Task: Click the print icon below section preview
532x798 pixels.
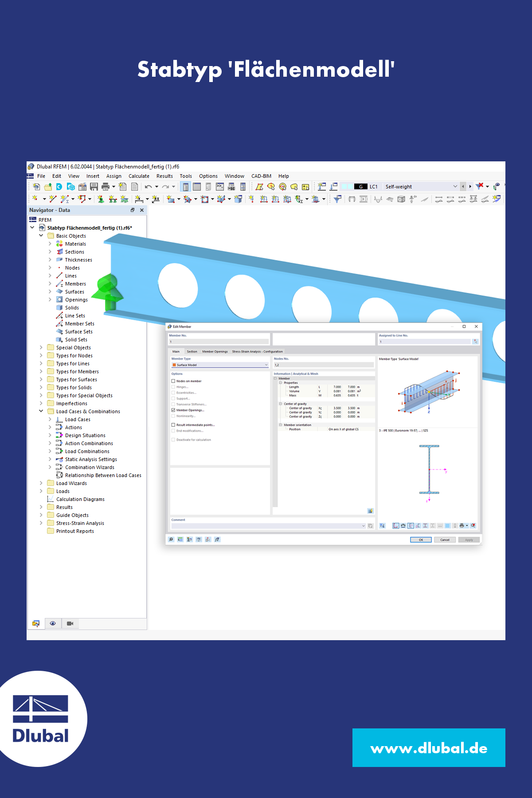Action: [x=462, y=525]
